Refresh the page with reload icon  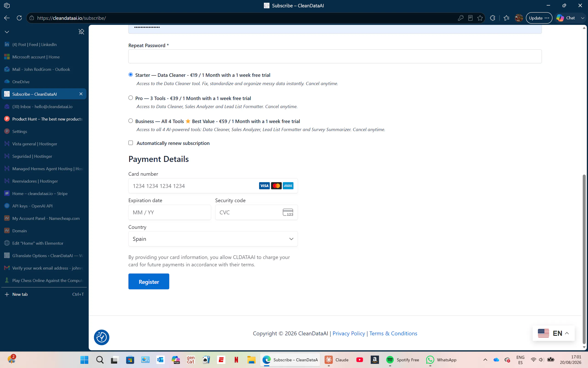[x=19, y=18]
